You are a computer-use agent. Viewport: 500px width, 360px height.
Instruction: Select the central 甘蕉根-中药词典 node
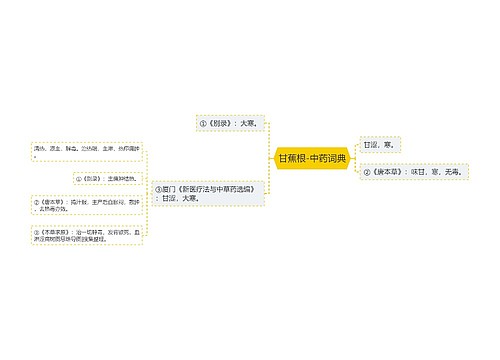click(312, 158)
